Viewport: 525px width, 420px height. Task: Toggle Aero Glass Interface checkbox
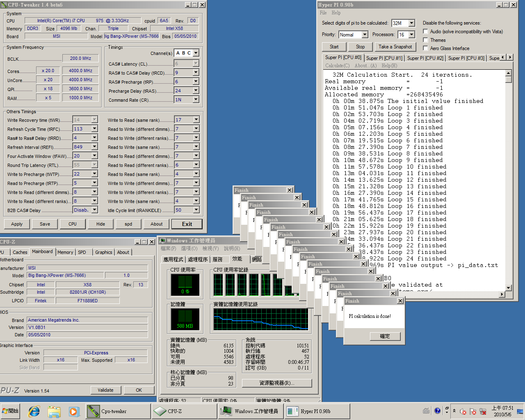tap(425, 48)
